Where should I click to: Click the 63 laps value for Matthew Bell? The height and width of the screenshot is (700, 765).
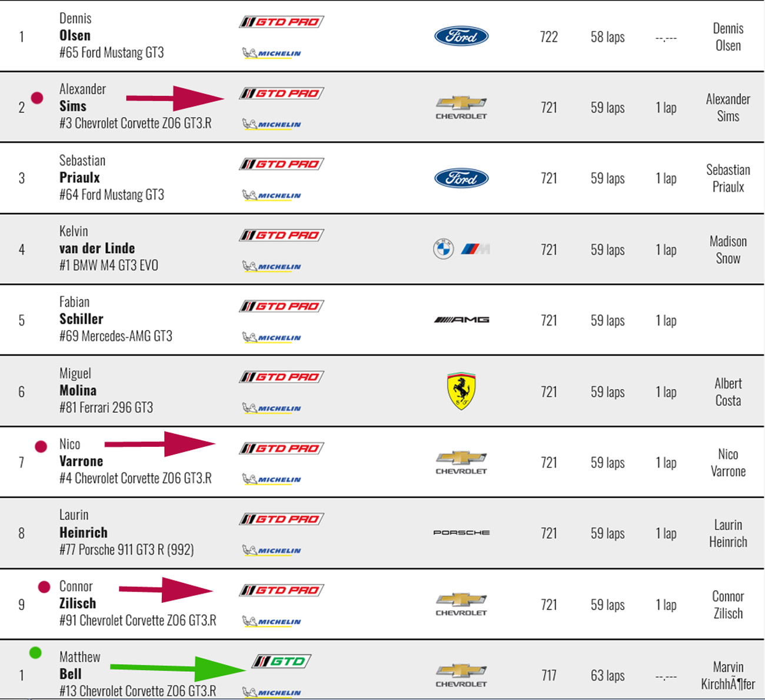coord(607,675)
